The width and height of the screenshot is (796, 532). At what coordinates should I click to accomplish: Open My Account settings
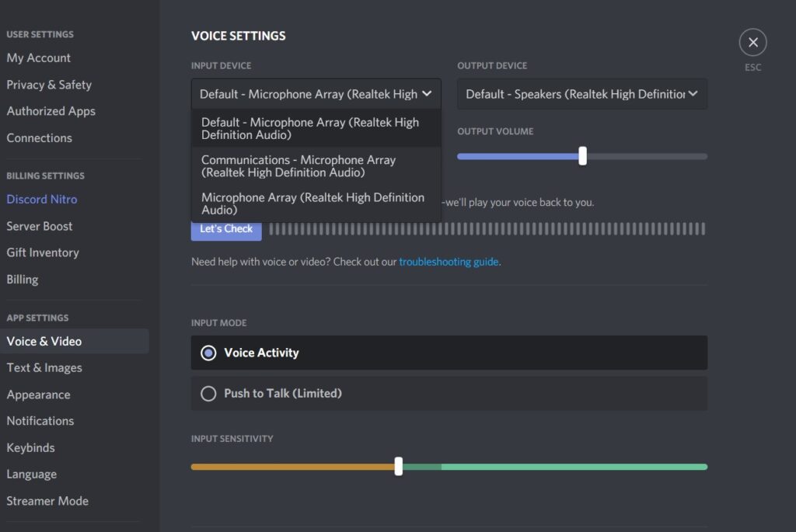pos(39,58)
